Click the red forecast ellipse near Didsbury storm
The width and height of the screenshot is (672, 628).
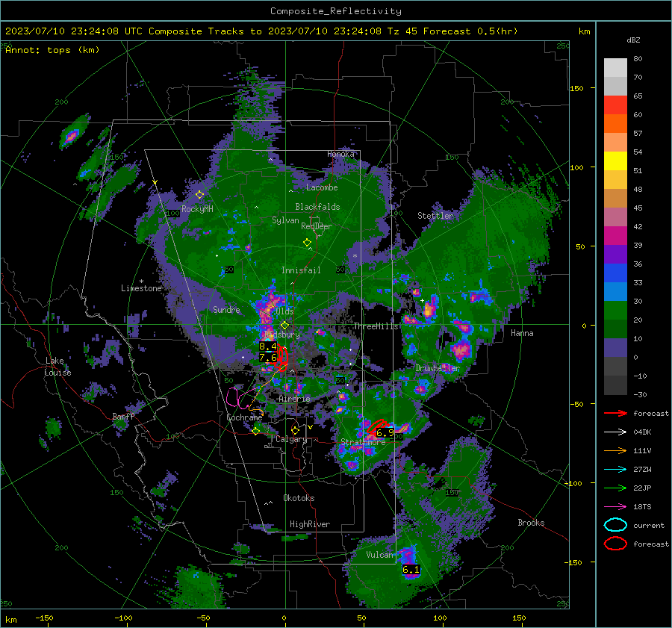(x=282, y=356)
